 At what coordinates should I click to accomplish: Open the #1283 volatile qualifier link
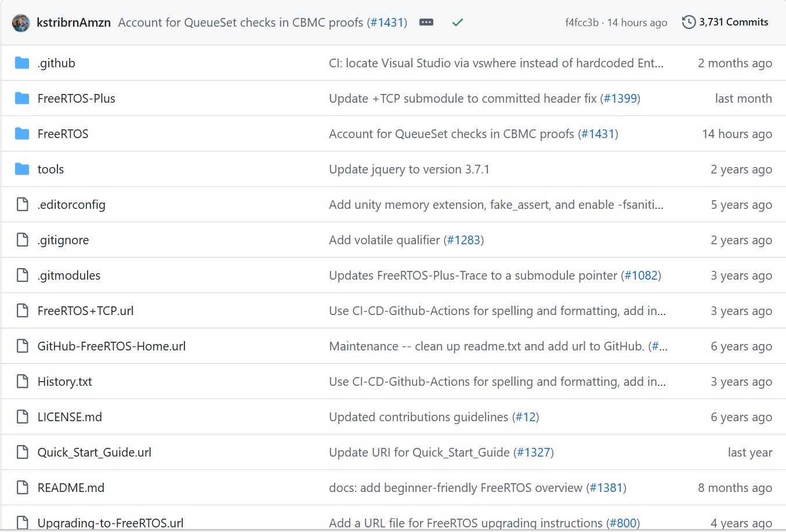click(463, 240)
